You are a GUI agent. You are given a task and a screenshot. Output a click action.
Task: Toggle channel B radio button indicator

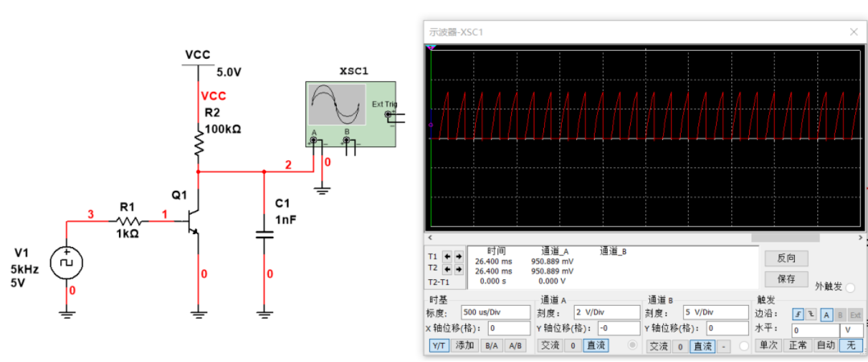(x=744, y=346)
